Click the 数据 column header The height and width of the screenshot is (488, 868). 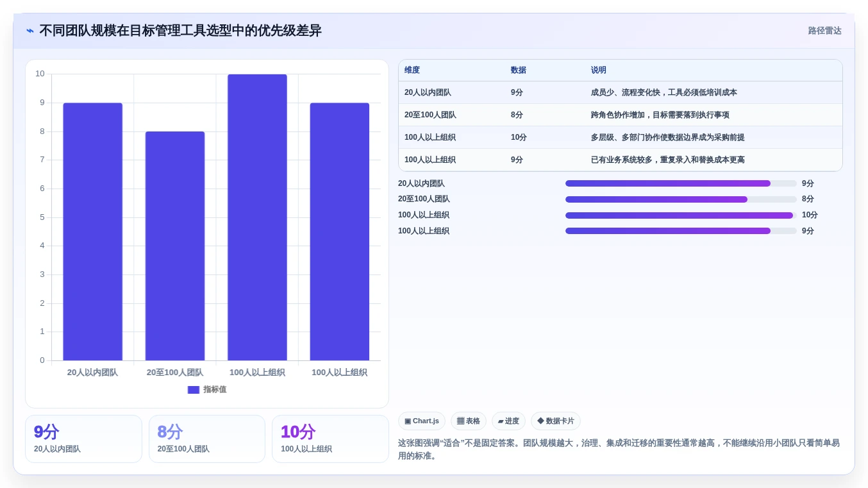pyautogui.click(x=519, y=70)
